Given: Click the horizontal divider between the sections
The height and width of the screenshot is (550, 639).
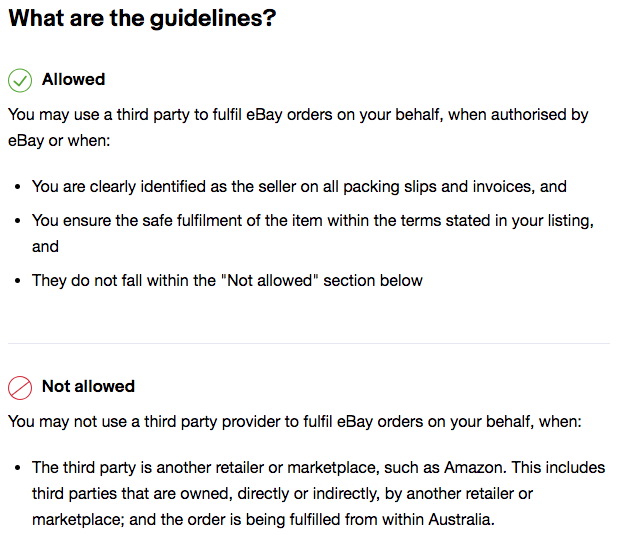Looking at the screenshot, I should click(308, 343).
